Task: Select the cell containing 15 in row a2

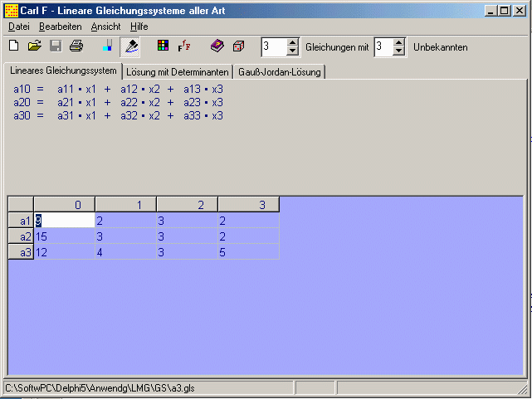Action: pos(64,236)
